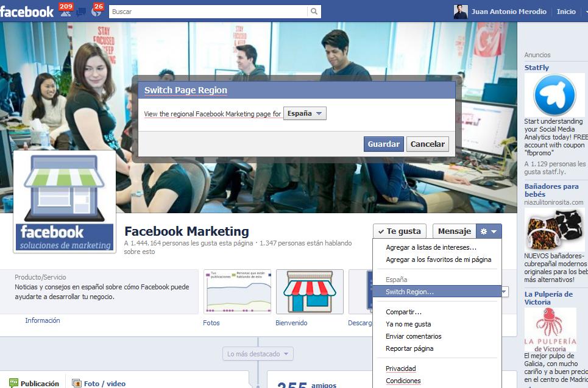Open the Información link
588x388 pixels.
pos(43,320)
